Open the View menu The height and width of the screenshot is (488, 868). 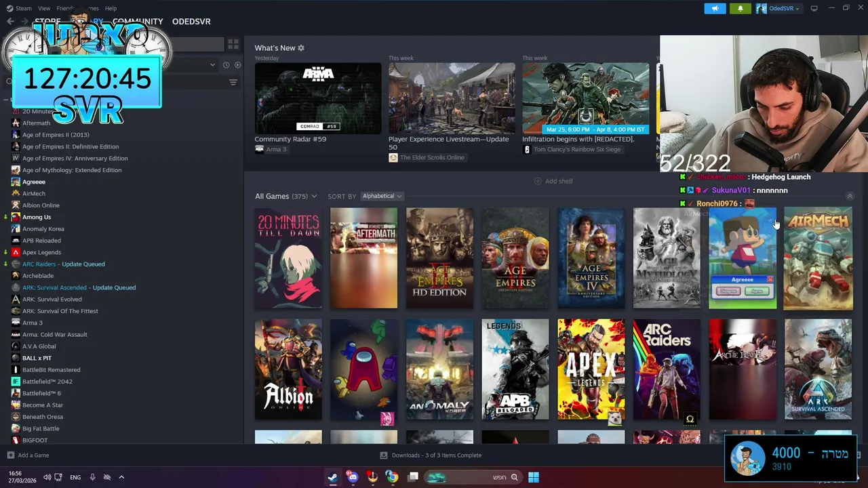pos(44,8)
